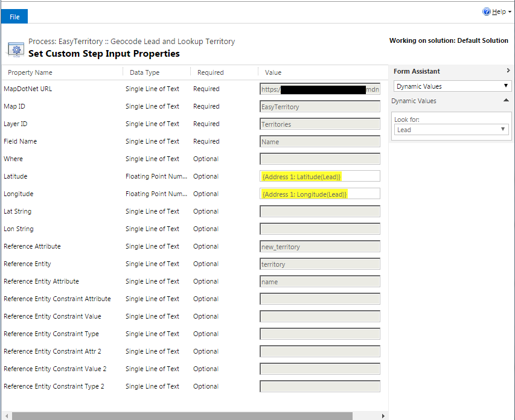Click the empty Where value field
Screen dimensions: 515x420
320,159
